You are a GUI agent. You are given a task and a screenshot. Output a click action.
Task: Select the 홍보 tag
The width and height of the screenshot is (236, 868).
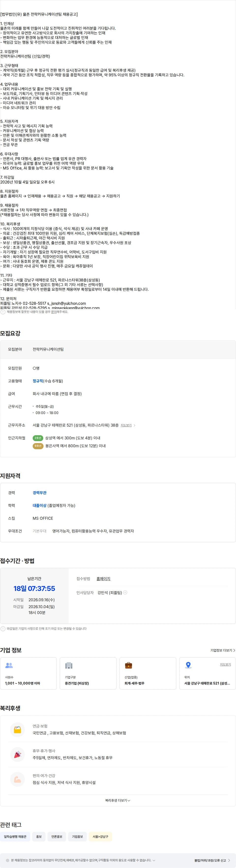pyautogui.click(x=39, y=837)
